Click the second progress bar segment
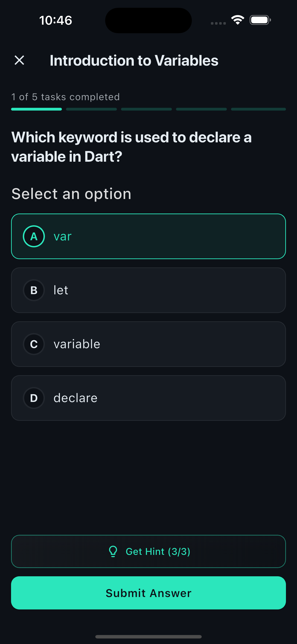The width and height of the screenshot is (297, 644). click(91, 109)
